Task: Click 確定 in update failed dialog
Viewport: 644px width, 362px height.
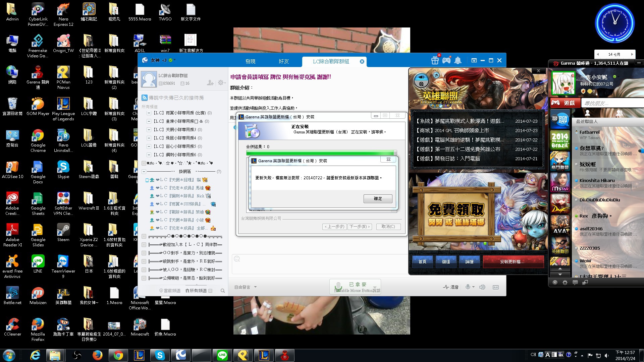Action: point(378,199)
